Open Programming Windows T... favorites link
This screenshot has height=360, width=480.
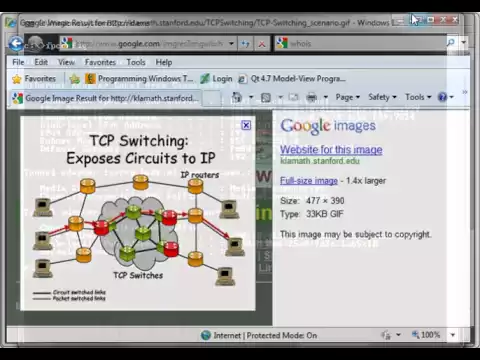139,79
